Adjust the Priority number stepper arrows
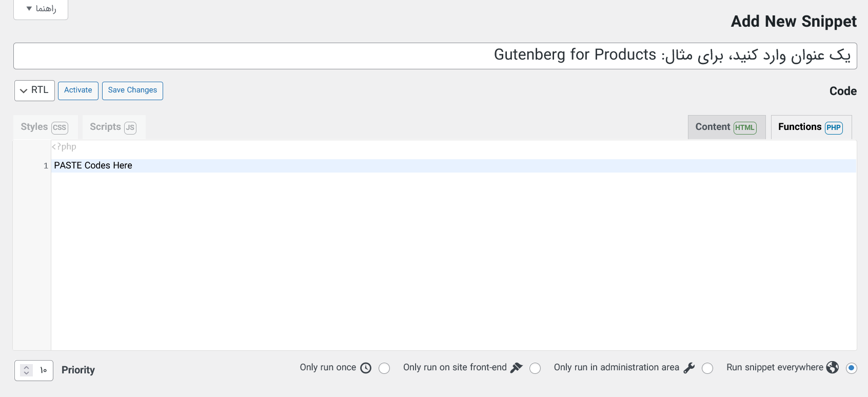This screenshot has height=397, width=868. 27,370
